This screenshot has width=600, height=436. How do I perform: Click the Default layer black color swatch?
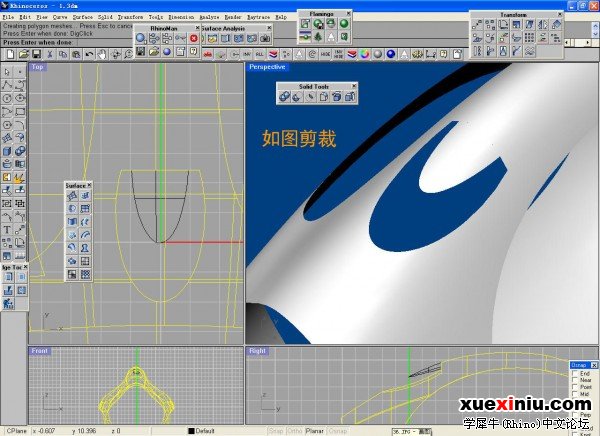191,431
